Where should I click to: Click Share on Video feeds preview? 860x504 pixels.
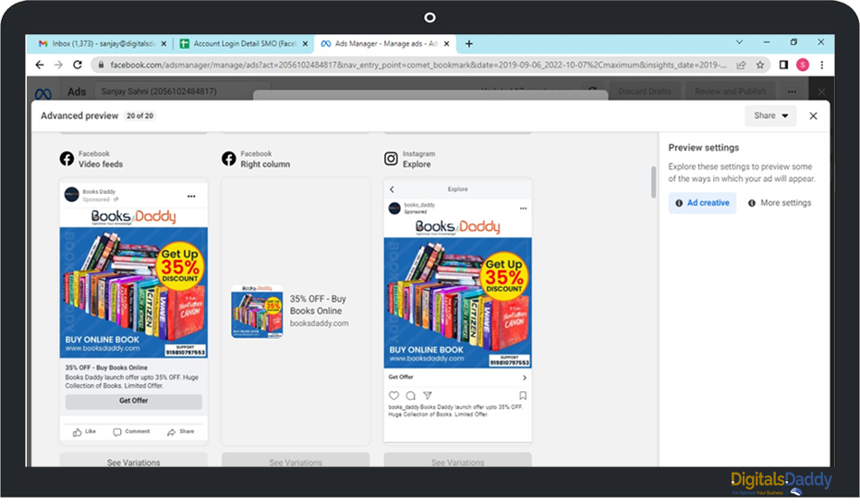180,432
